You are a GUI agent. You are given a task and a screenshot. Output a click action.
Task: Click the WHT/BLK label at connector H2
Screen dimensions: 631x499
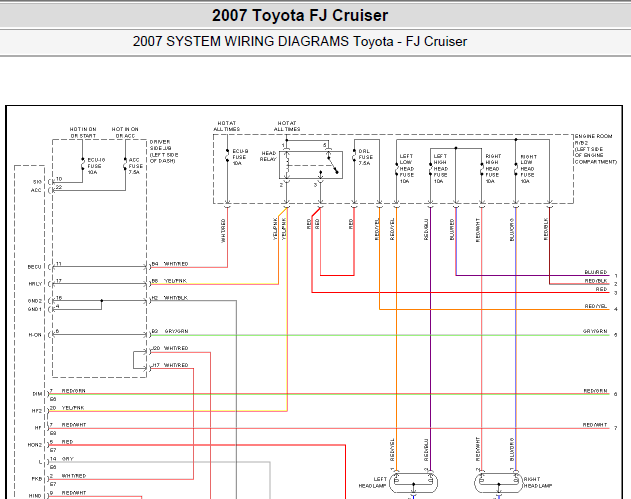175,297
